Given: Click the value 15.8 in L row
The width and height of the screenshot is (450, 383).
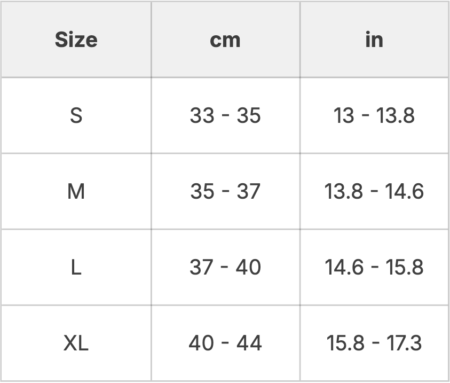Looking at the screenshot, I should [404, 267].
